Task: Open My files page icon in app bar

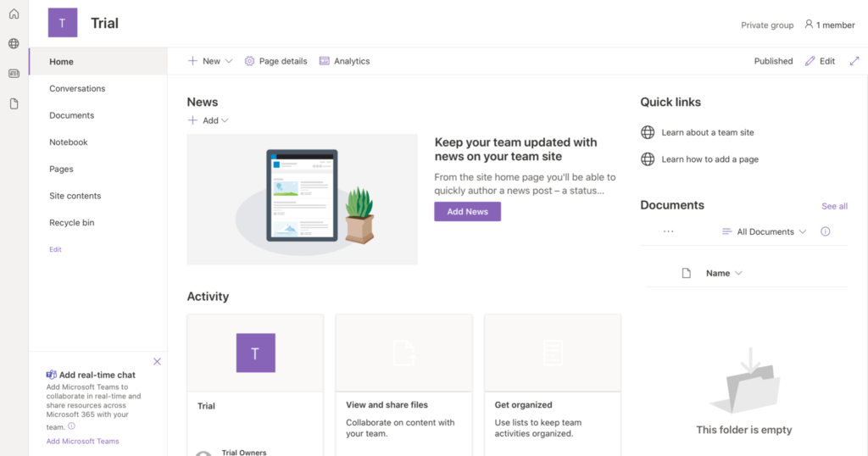Action: pos(14,103)
